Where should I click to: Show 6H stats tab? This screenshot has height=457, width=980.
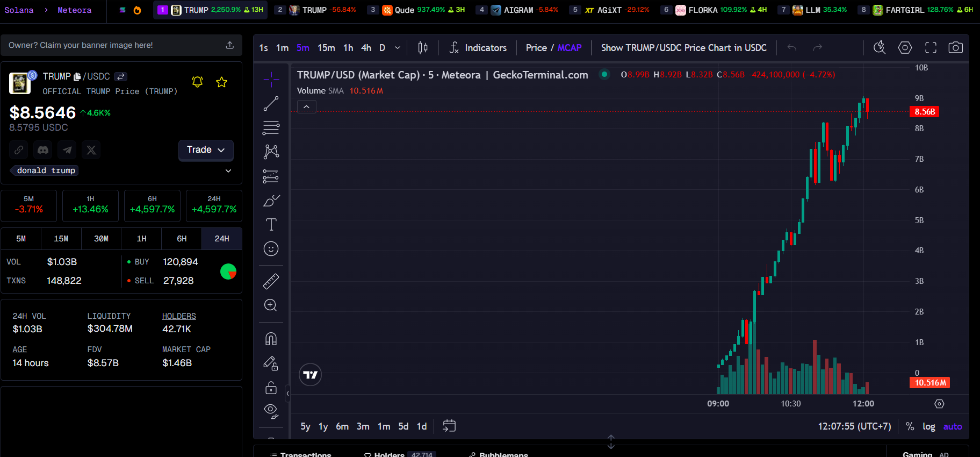click(182, 239)
